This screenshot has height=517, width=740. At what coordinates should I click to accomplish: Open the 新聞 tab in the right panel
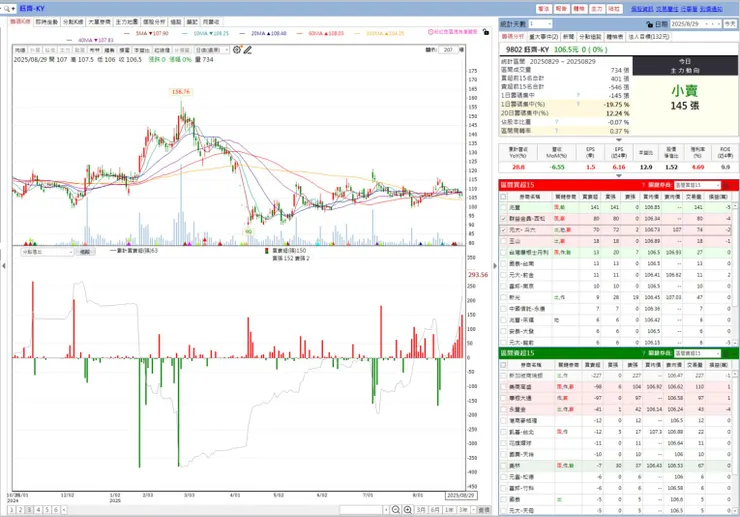[x=568, y=36]
